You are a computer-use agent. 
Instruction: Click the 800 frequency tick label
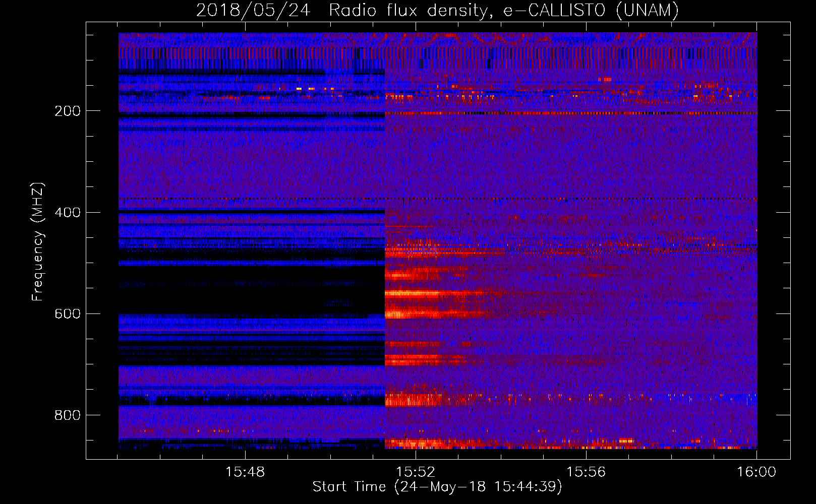point(68,415)
